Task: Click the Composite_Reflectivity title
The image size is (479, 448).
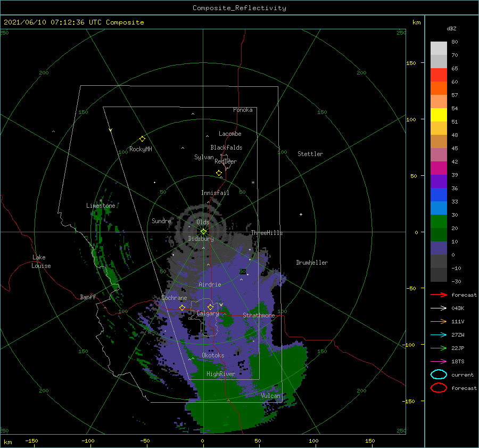Action: pyautogui.click(x=240, y=8)
